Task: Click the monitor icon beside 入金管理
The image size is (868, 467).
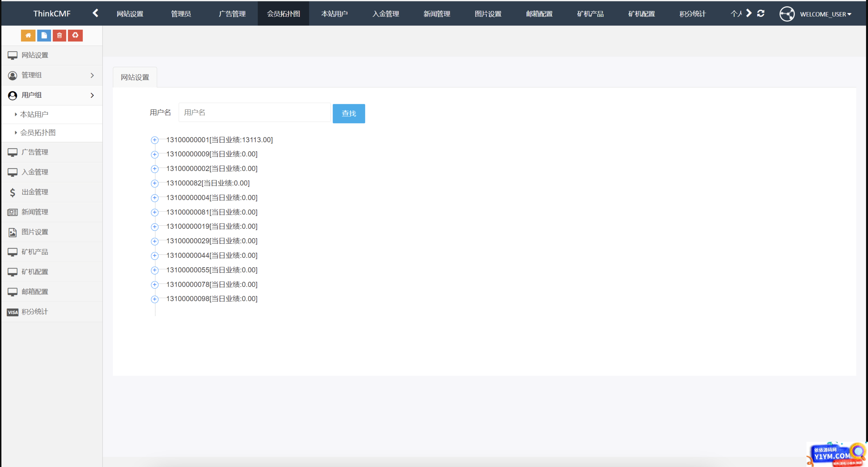Action: (13, 172)
